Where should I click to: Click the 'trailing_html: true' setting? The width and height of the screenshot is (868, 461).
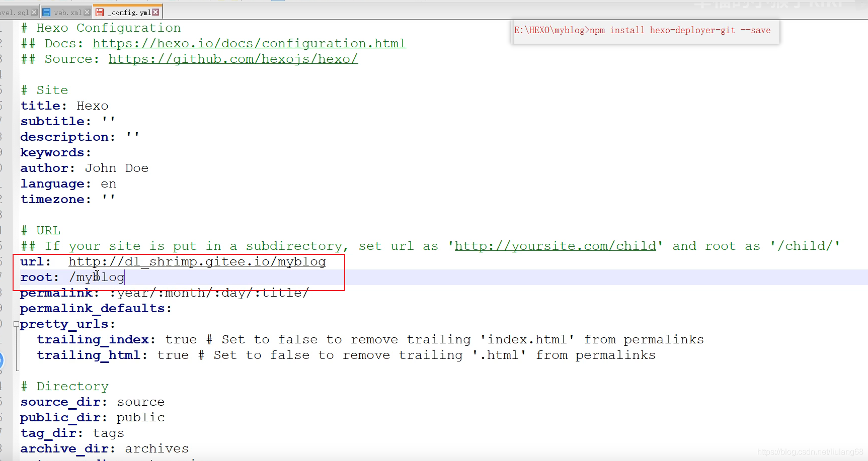[x=113, y=355]
